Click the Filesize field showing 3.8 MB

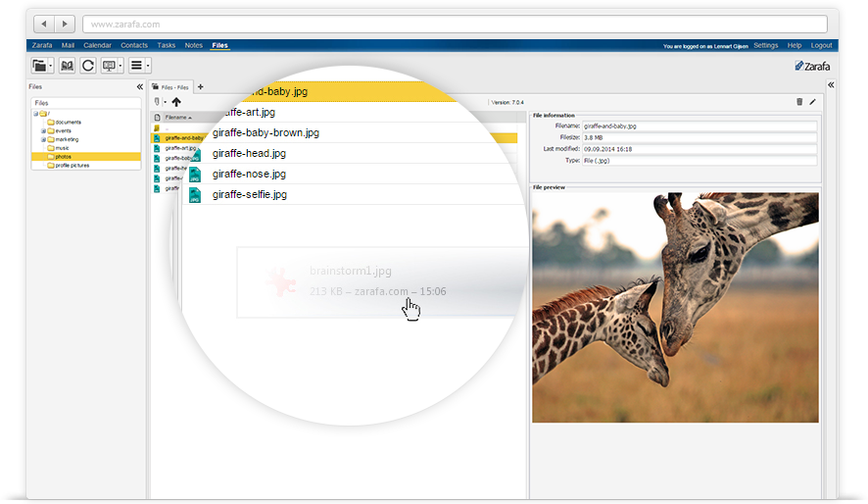(x=699, y=137)
